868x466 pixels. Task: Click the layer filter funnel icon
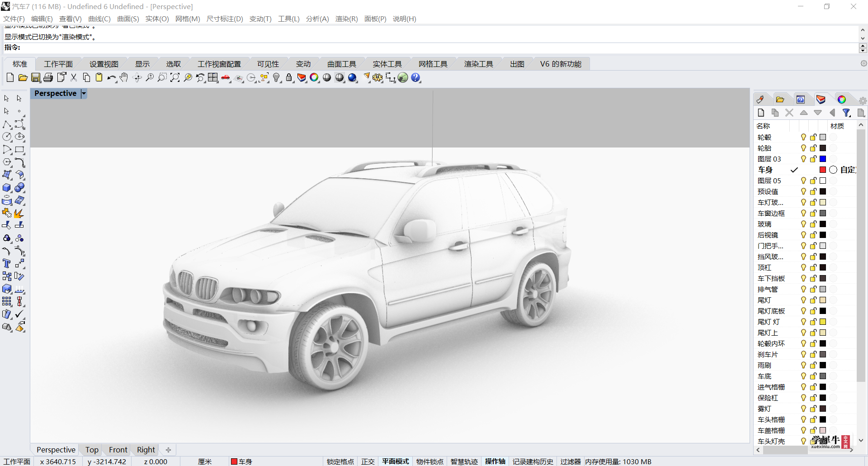click(847, 113)
